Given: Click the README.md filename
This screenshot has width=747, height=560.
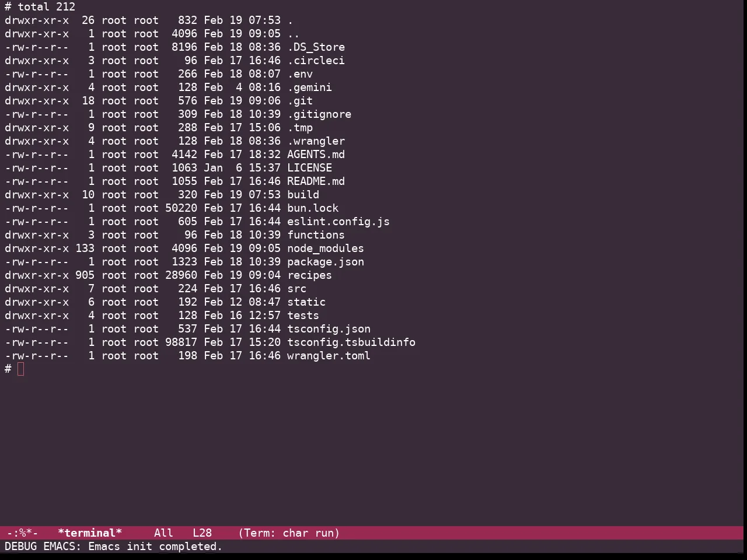Looking at the screenshot, I should (x=316, y=181).
